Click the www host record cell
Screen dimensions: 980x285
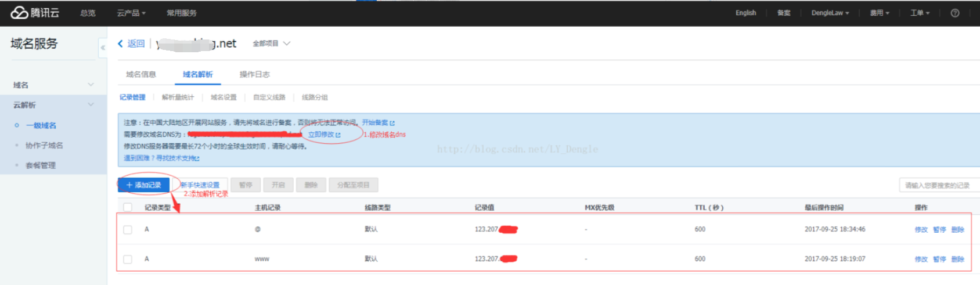tap(262, 259)
